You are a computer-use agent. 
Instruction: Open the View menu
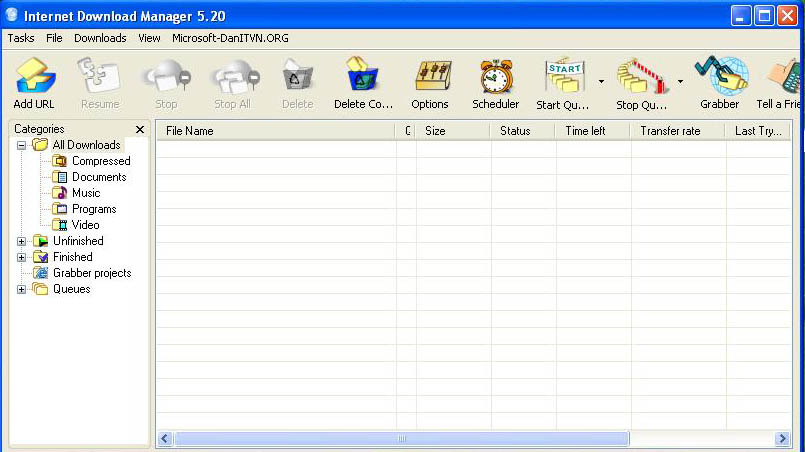pyautogui.click(x=149, y=38)
